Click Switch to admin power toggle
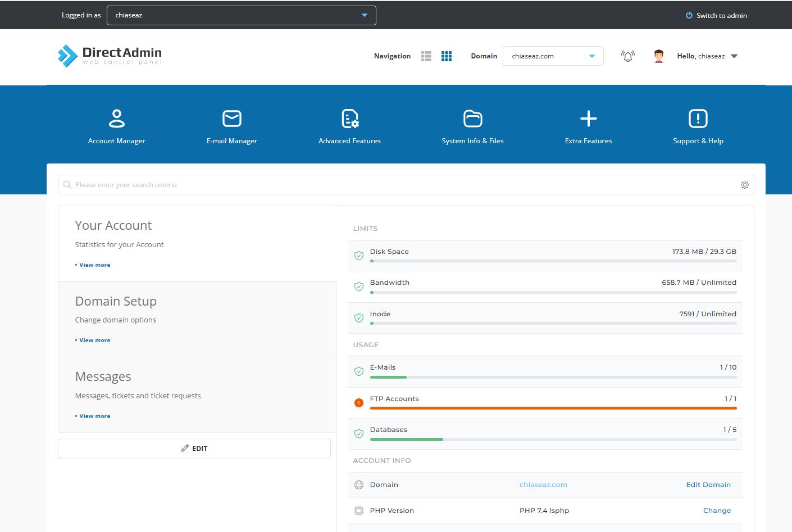This screenshot has width=792, height=532. (716, 16)
